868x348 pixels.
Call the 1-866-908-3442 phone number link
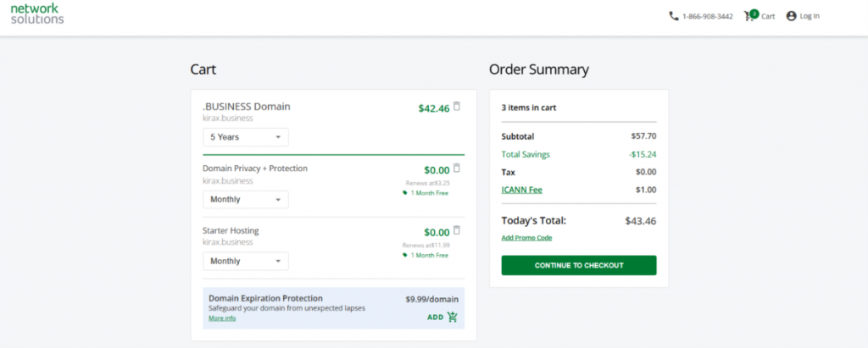[x=708, y=16]
